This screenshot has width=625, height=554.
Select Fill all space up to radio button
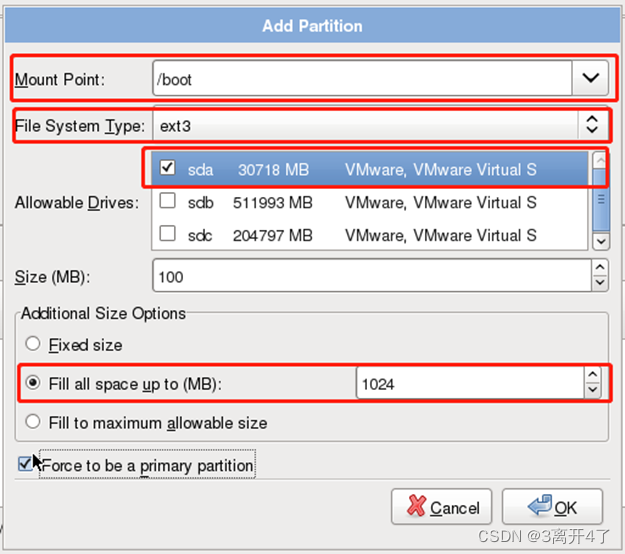pyautogui.click(x=33, y=383)
